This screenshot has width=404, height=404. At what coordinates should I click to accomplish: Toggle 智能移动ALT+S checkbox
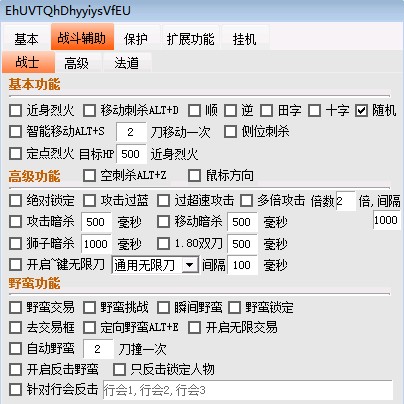pos(15,131)
